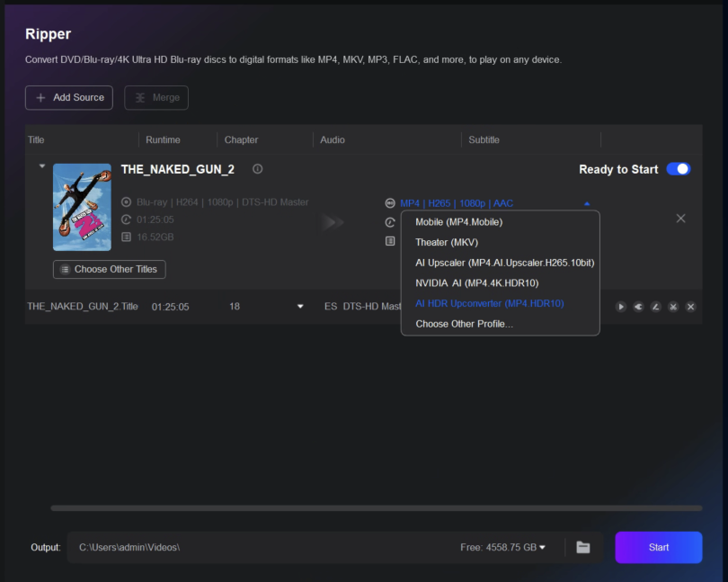The height and width of the screenshot is (582, 728).
Task: Click the output format icon beside MP4 profile
Action: (390, 203)
